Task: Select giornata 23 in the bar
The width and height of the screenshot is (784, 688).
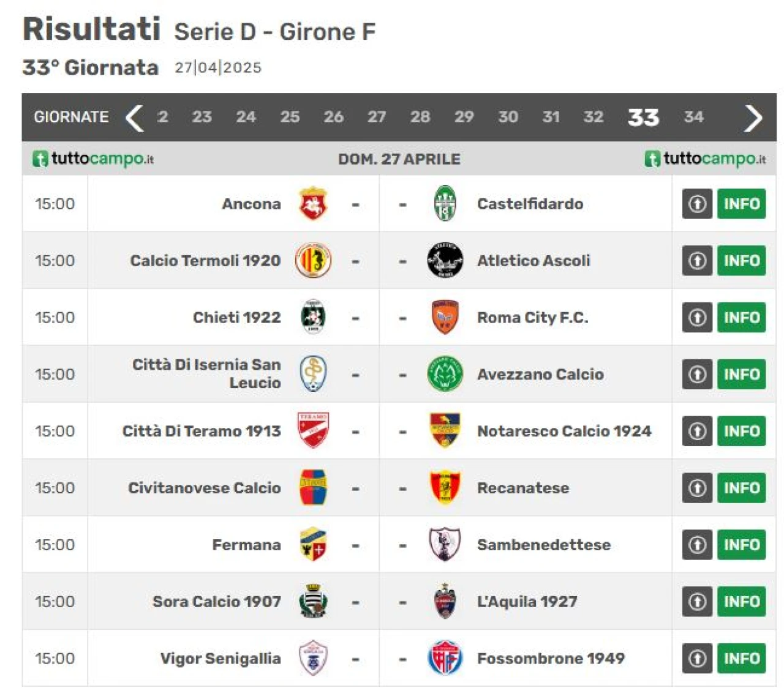Action: pyautogui.click(x=202, y=117)
